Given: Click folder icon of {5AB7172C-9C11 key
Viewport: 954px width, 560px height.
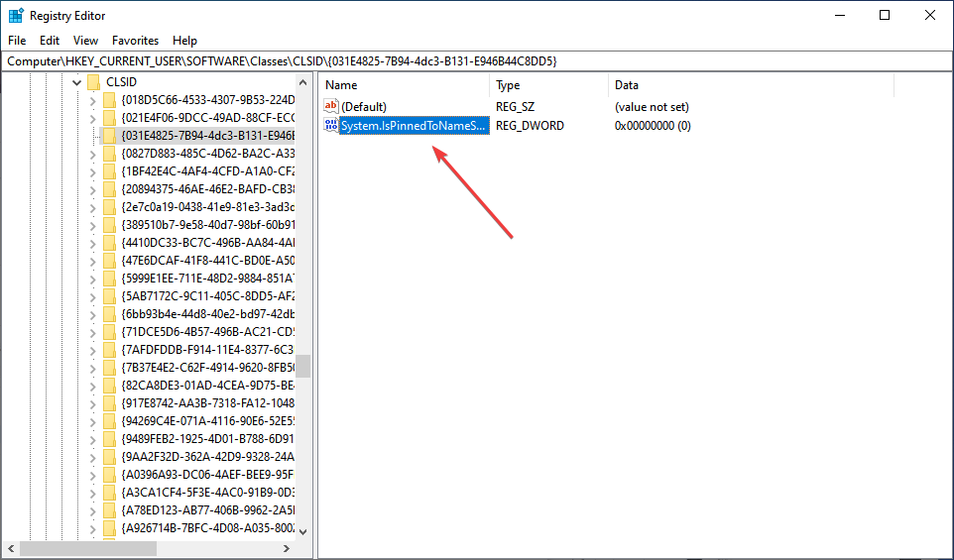Looking at the screenshot, I should (109, 296).
